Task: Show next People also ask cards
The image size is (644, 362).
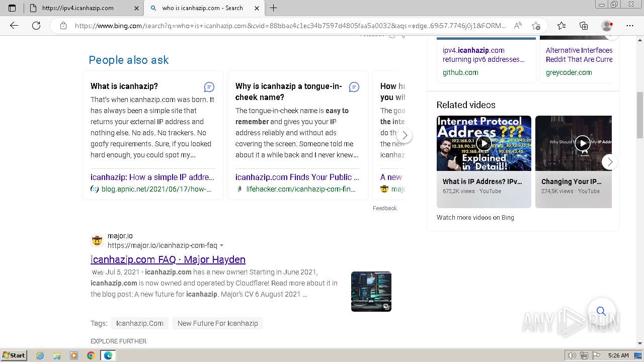Action: click(405, 135)
